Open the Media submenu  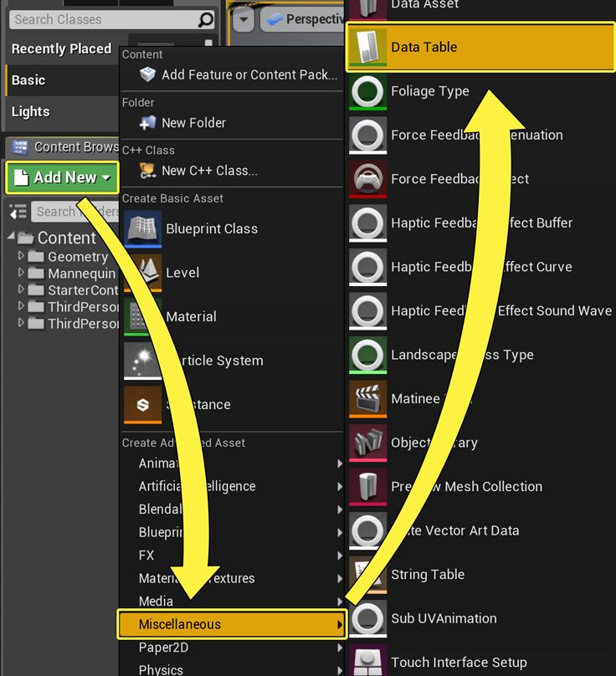(233, 602)
